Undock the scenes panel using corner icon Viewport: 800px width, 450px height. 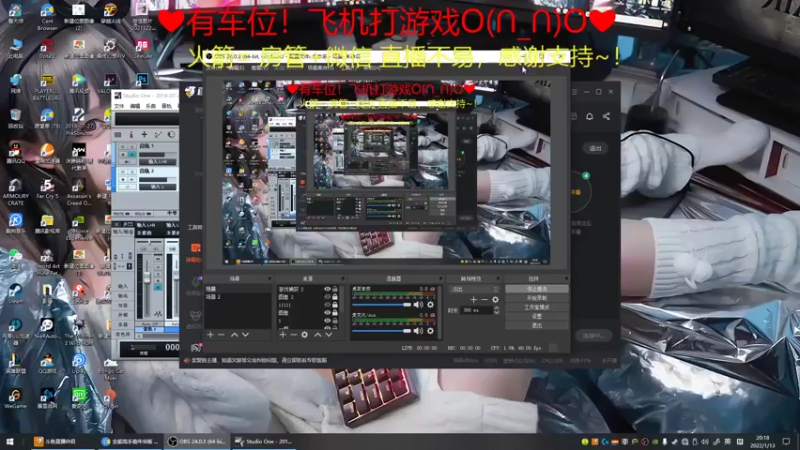tap(269, 279)
